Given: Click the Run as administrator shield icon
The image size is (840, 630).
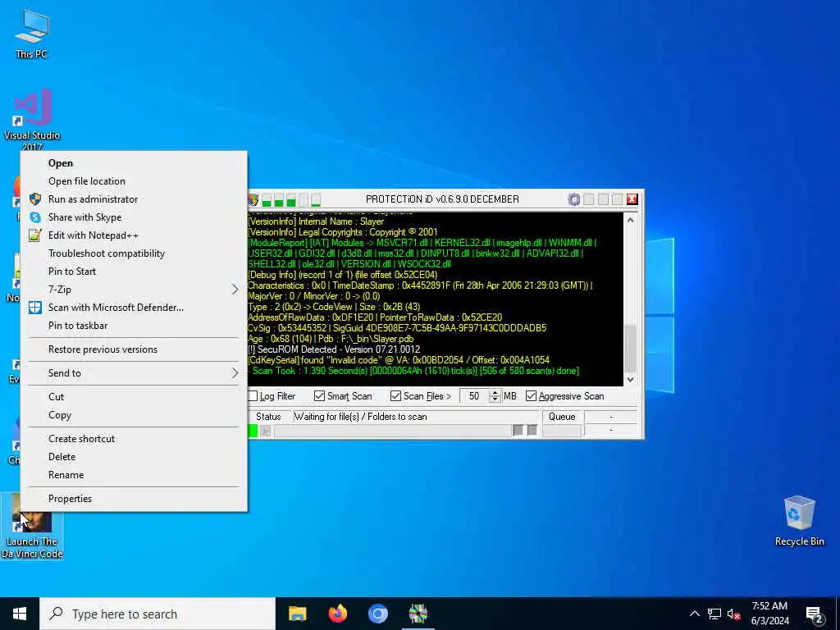Looking at the screenshot, I should point(35,199).
